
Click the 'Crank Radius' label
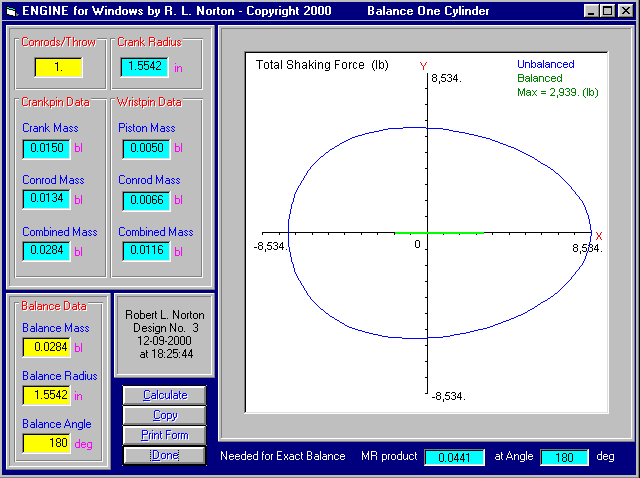[x=149, y=42]
